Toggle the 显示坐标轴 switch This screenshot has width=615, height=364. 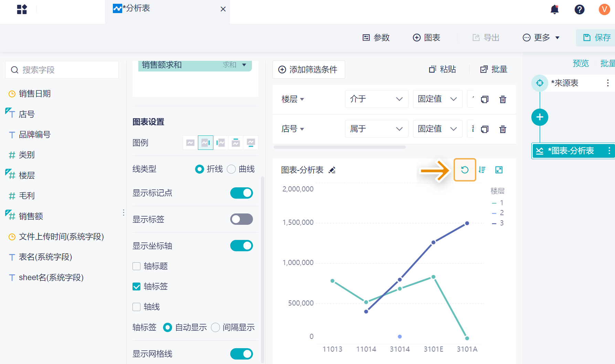242,246
